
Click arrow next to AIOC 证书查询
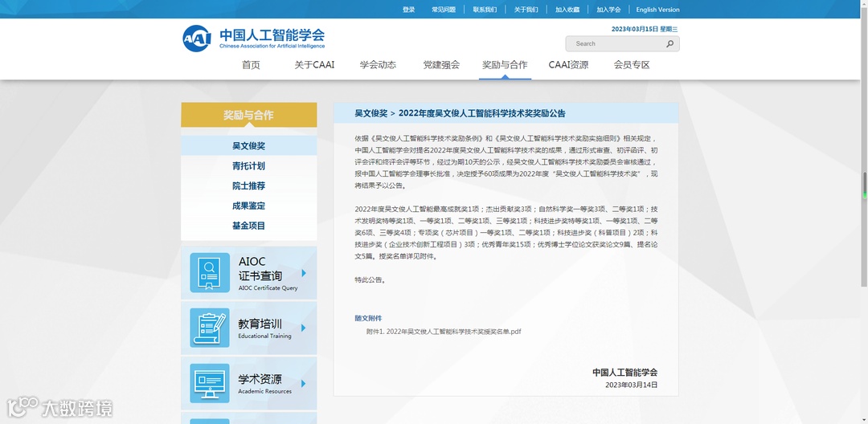click(x=304, y=273)
